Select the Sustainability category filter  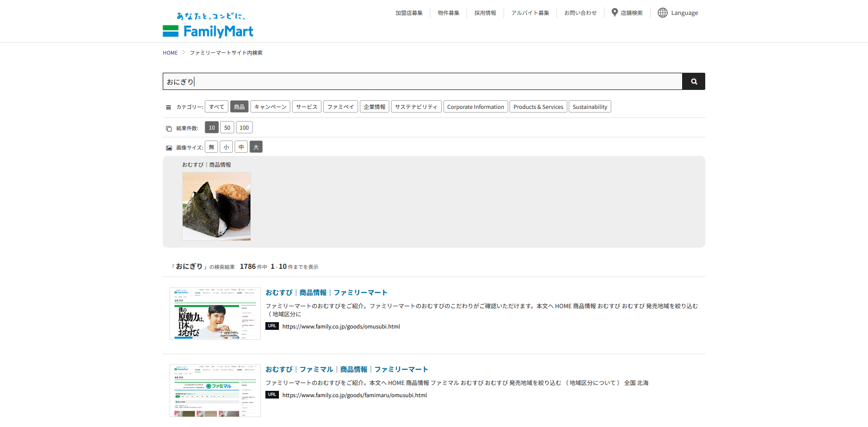(590, 107)
